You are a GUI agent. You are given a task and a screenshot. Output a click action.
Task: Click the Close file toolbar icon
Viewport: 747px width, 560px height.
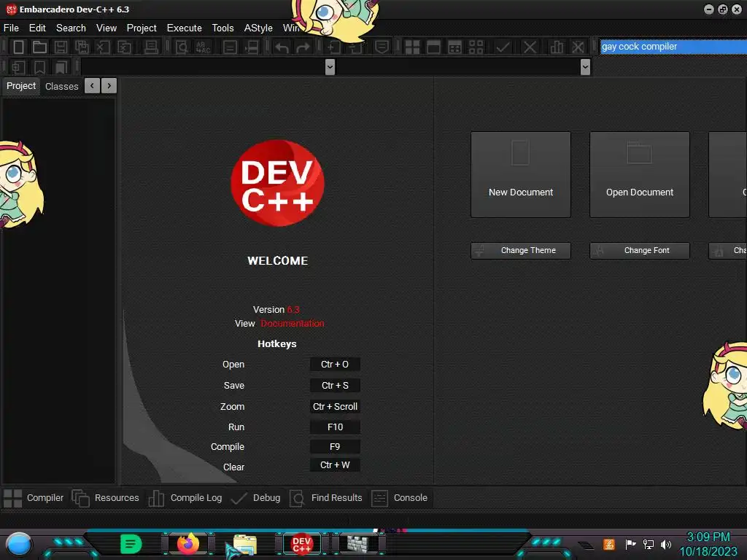(x=103, y=47)
